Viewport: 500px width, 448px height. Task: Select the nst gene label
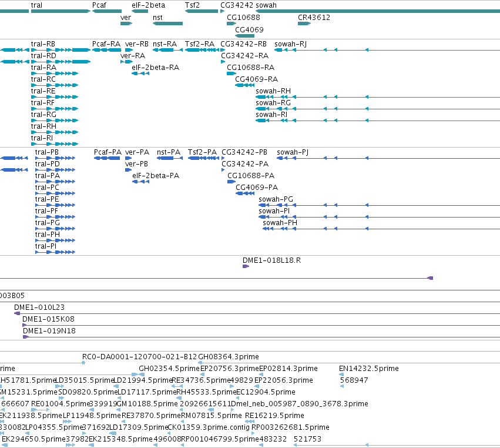[157, 18]
